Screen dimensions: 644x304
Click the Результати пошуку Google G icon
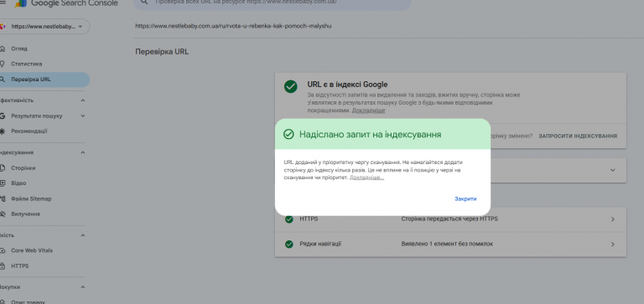[3, 116]
